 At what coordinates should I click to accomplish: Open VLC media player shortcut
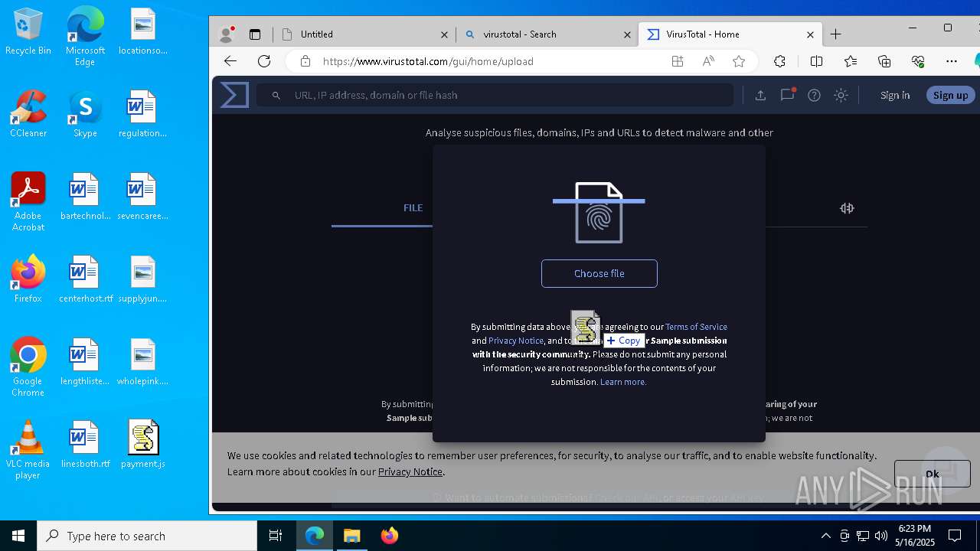coord(28,450)
